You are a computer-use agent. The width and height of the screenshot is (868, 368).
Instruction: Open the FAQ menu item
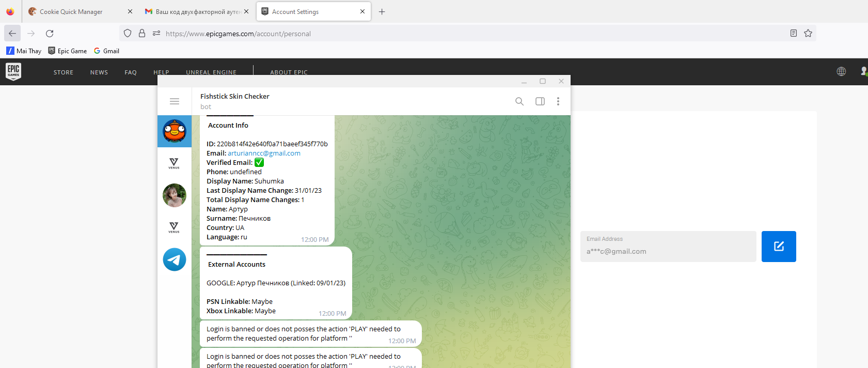[x=131, y=72]
